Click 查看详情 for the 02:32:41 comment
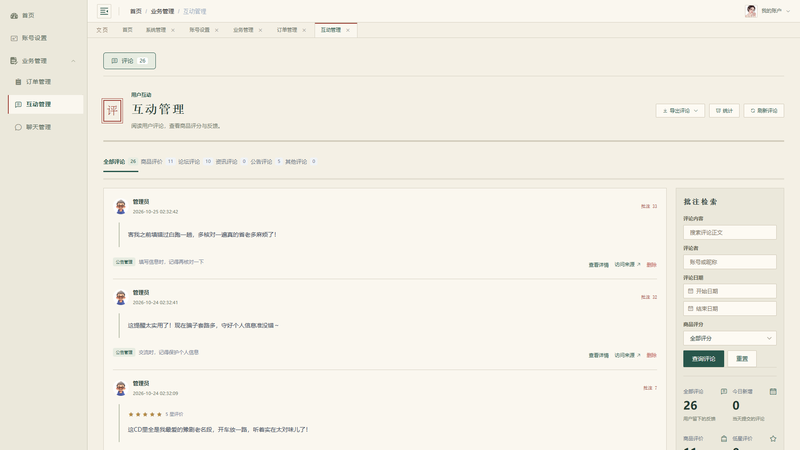 click(x=598, y=356)
